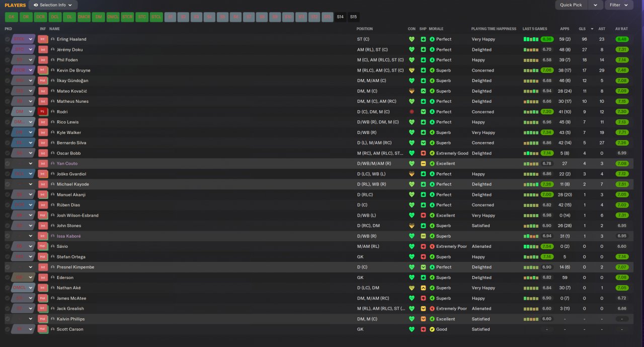Open Jack Grealish's player profile
The image size is (644, 347).
[70, 309]
